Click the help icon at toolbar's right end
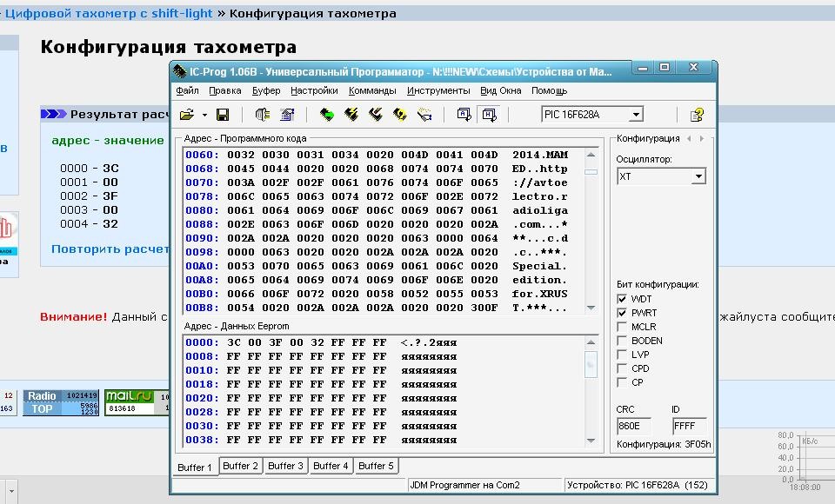 (x=697, y=115)
